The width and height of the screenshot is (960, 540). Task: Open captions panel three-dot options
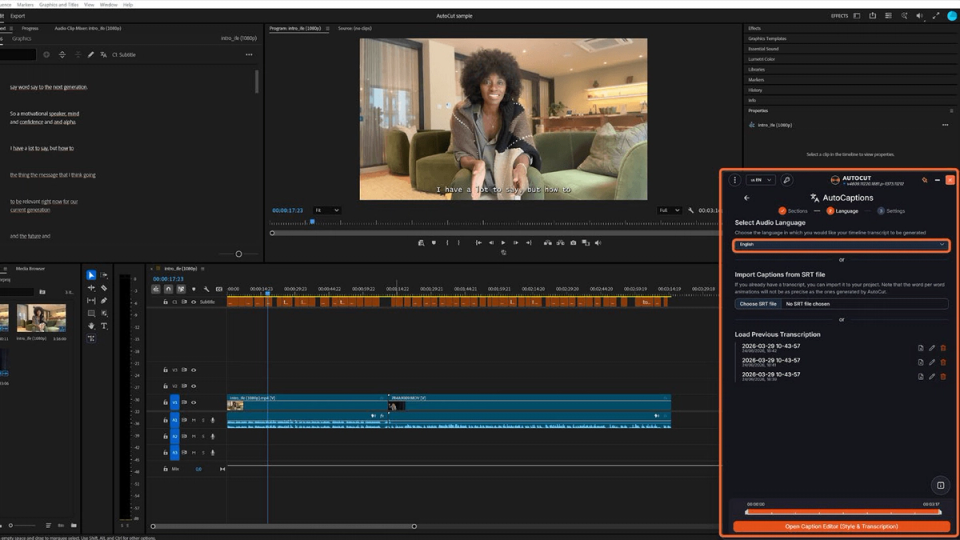click(249, 54)
